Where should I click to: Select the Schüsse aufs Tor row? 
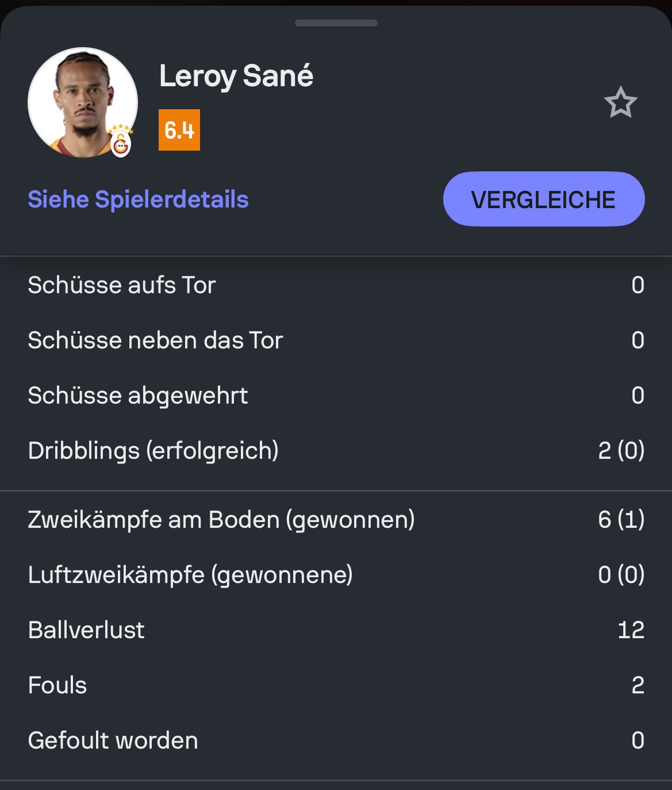click(x=336, y=285)
